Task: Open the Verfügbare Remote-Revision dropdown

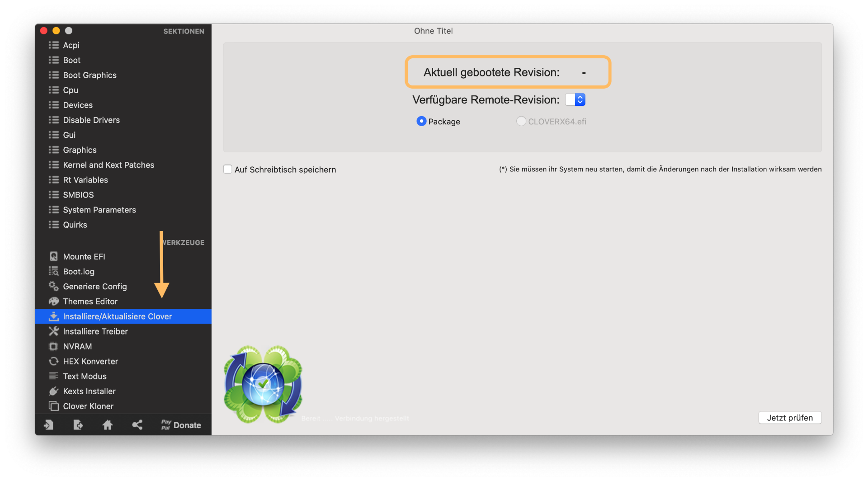Action: [x=576, y=99]
